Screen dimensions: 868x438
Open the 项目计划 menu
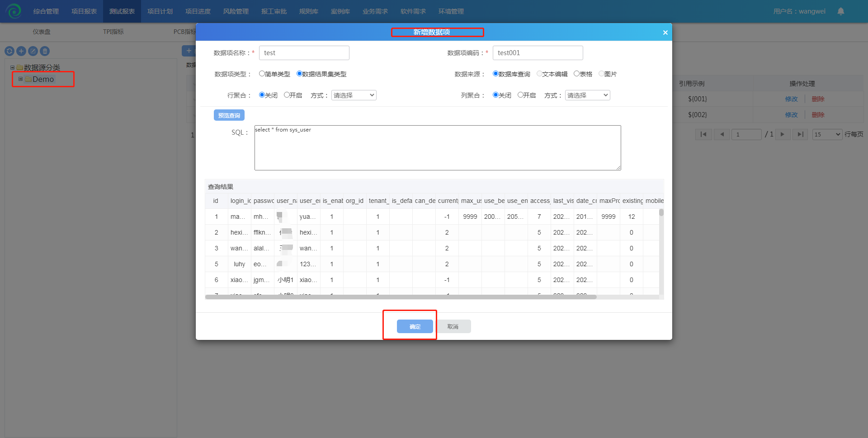tap(160, 11)
